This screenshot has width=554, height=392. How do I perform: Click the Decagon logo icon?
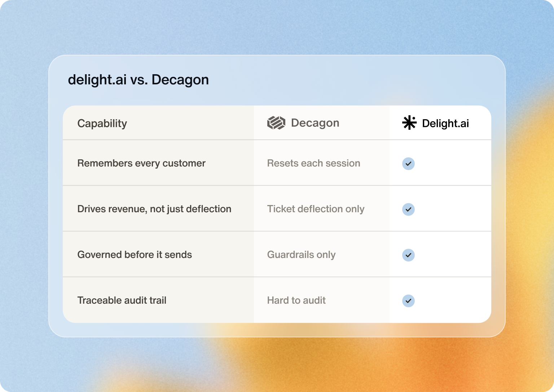276,123
